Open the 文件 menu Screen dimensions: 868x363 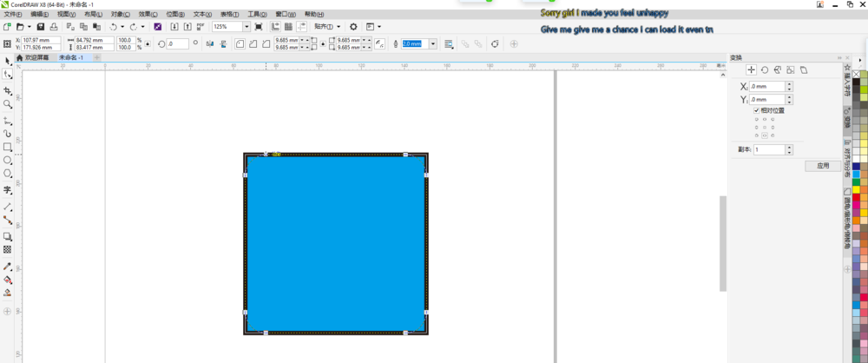pos(13,14)
